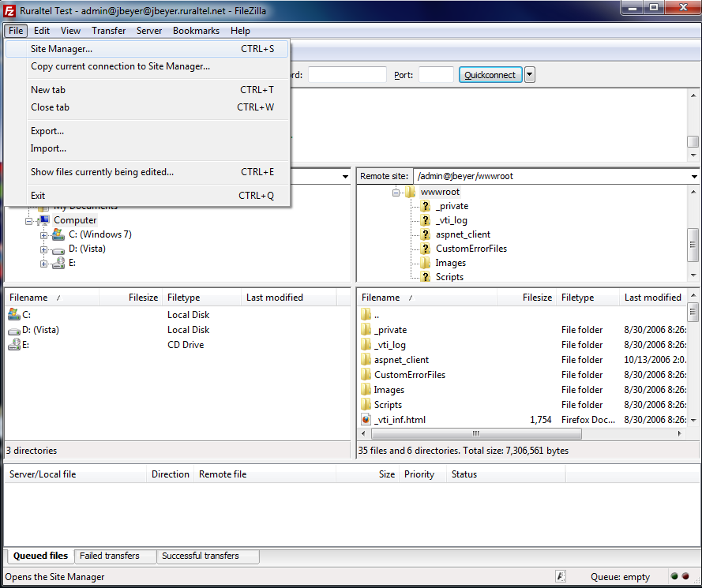
Task: Click the green activity indicator light
Action: pos(674,576)
